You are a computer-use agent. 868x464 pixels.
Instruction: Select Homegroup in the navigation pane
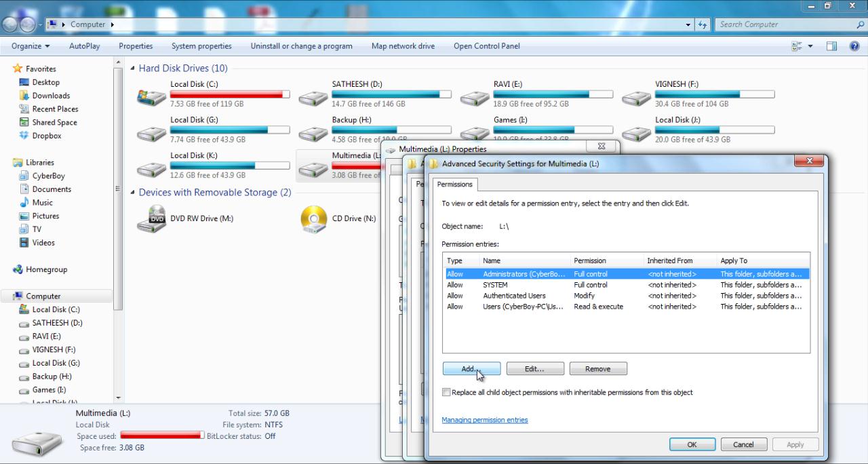tap(47, 269)
